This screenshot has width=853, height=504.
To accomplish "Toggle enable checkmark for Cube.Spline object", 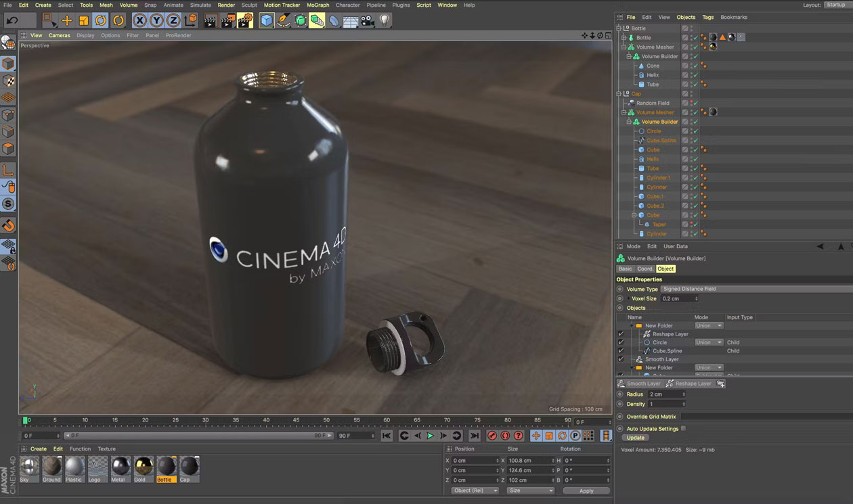I will [x=695, y=140].
